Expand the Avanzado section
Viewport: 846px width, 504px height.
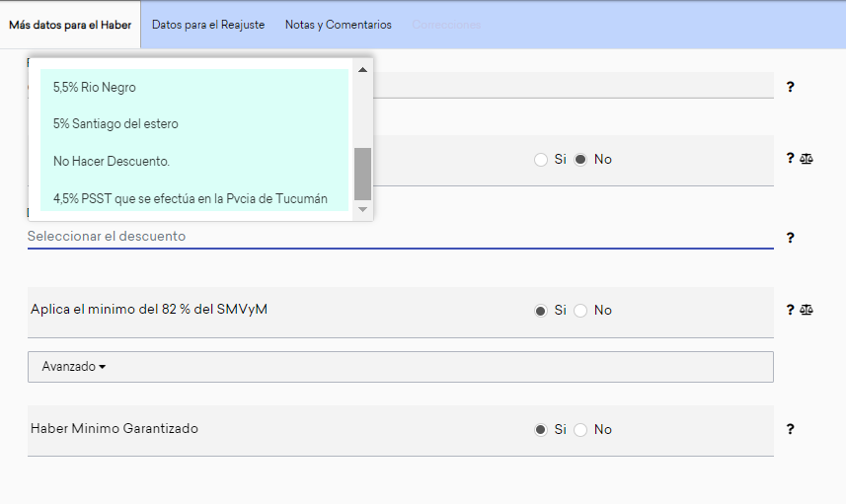tap(401, 367)
